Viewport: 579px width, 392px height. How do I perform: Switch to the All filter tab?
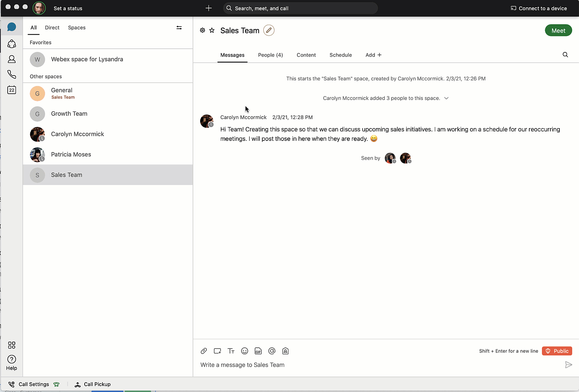[33, 28]
